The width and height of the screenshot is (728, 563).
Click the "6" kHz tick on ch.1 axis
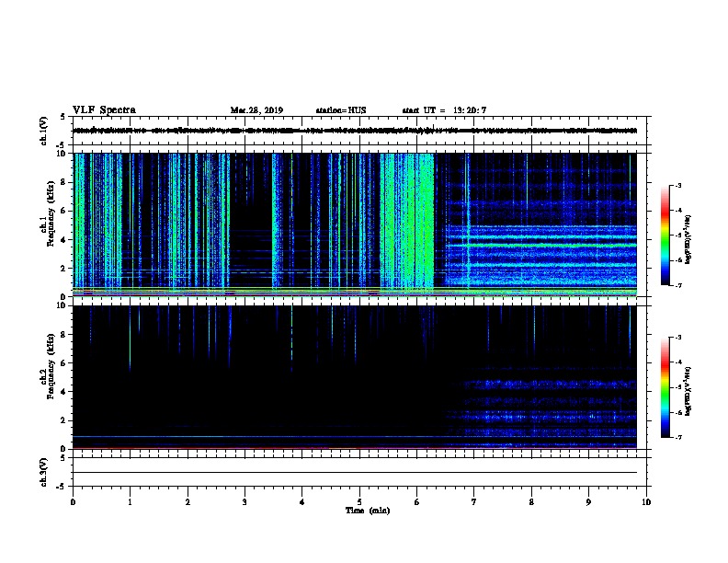click(64, 211)
